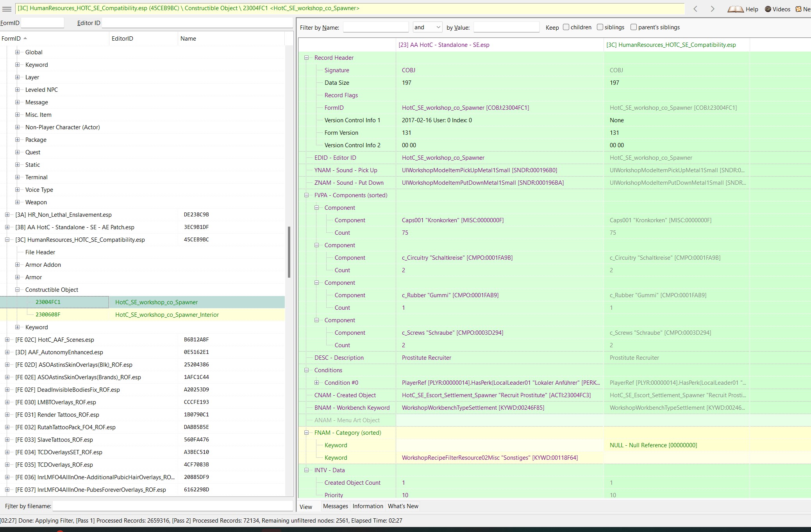Select HotC_SE_workshop_co_Spawner_Interior record
The image size is (811, 532).
click(167, 315)
